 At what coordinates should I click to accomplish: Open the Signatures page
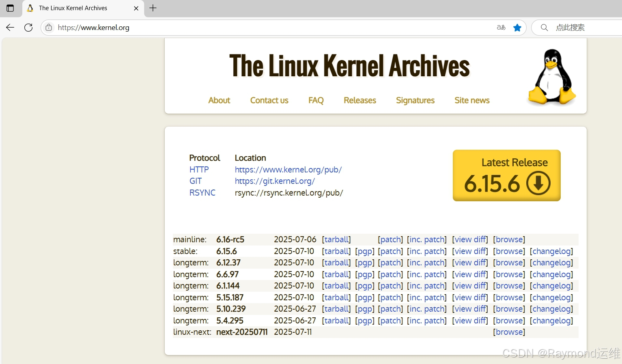click(x=415, y=100)
